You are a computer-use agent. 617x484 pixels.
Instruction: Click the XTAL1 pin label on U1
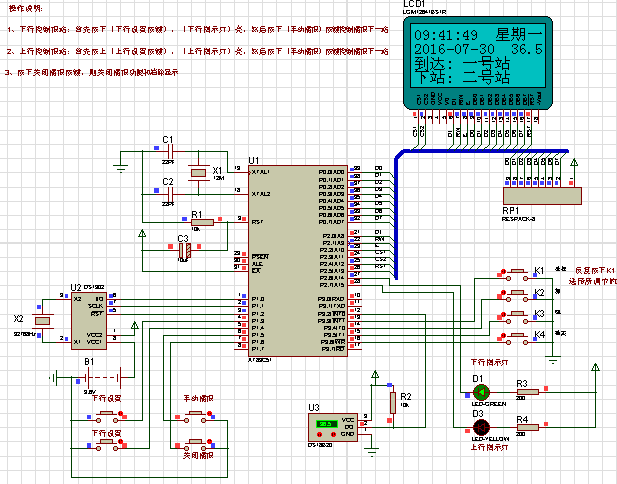pos(261,172)
